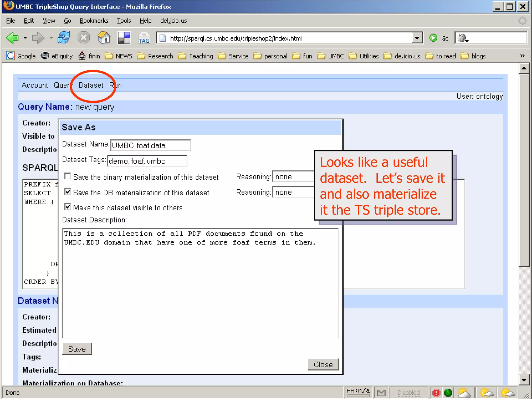This screenshot has height=399, width=532.
Task: Click the green Back arrow icon
Action: pos(12,38)
